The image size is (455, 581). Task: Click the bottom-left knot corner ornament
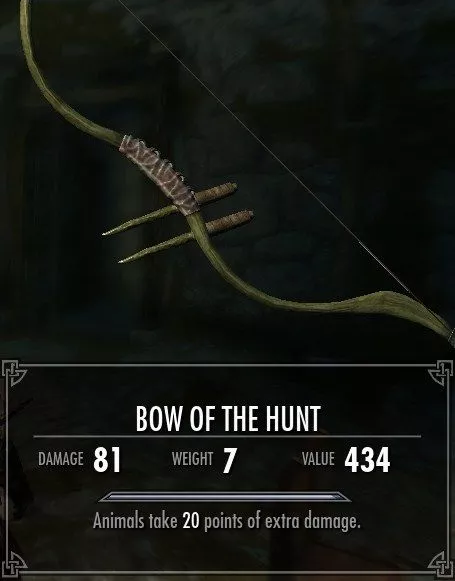[x=14, y=565]
